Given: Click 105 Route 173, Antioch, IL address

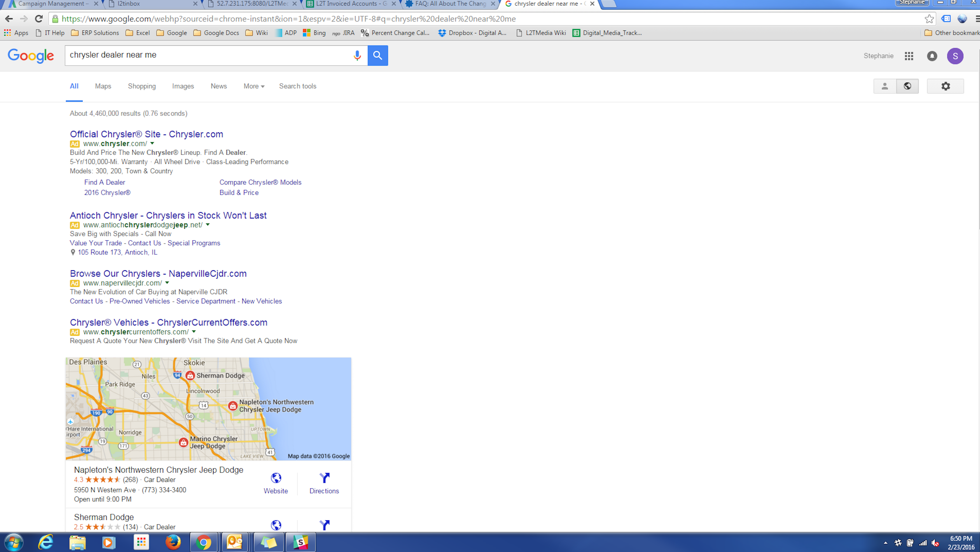Looking at the screenshot, I should coord(117,252).
